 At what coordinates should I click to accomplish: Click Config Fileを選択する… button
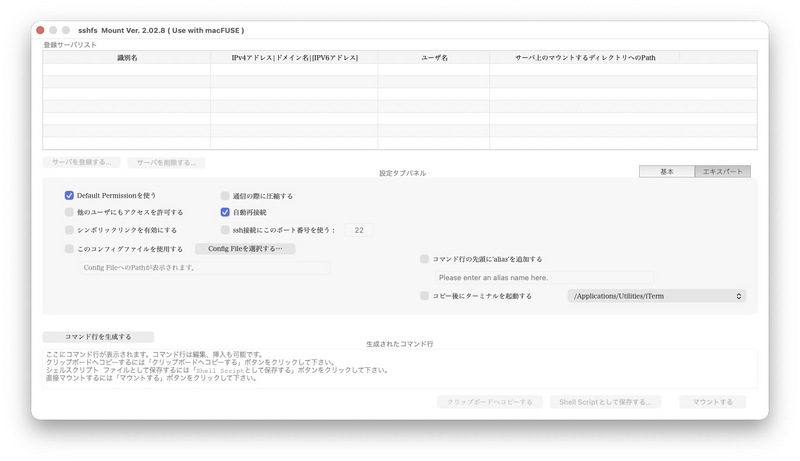click(x=245, y=248)
